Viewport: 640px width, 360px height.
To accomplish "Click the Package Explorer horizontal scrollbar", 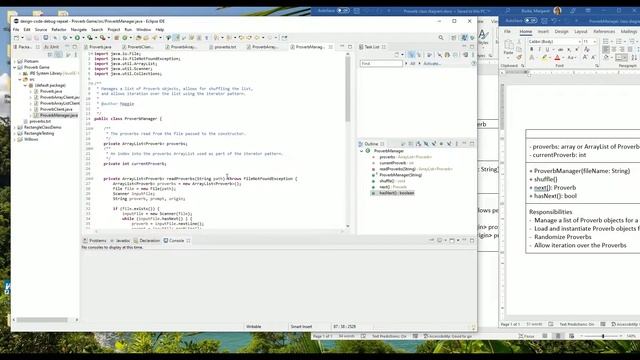I will click(x=42, y=320).
